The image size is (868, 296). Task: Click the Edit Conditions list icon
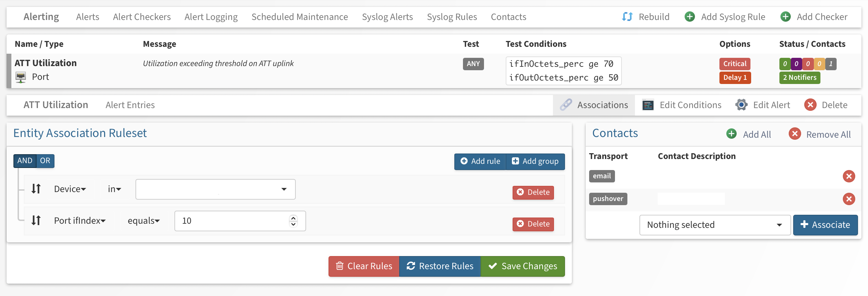click(x=648, y=105)
